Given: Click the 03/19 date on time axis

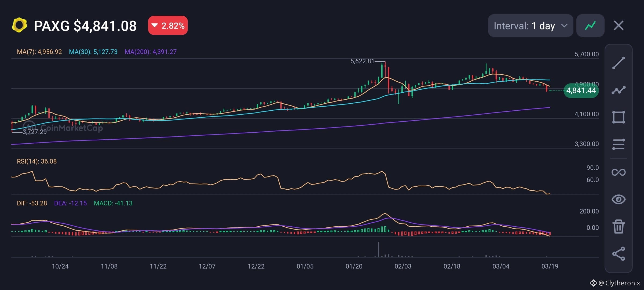Looking at the screenshot, I should (x=550, y=266).
